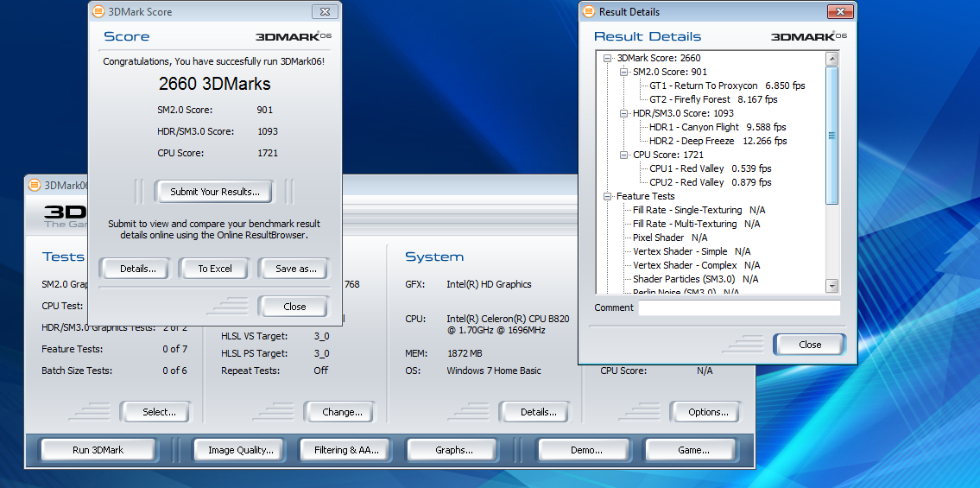Launch the Demo... button
This screenshot has height=488, width=980.
click(586, 450)
